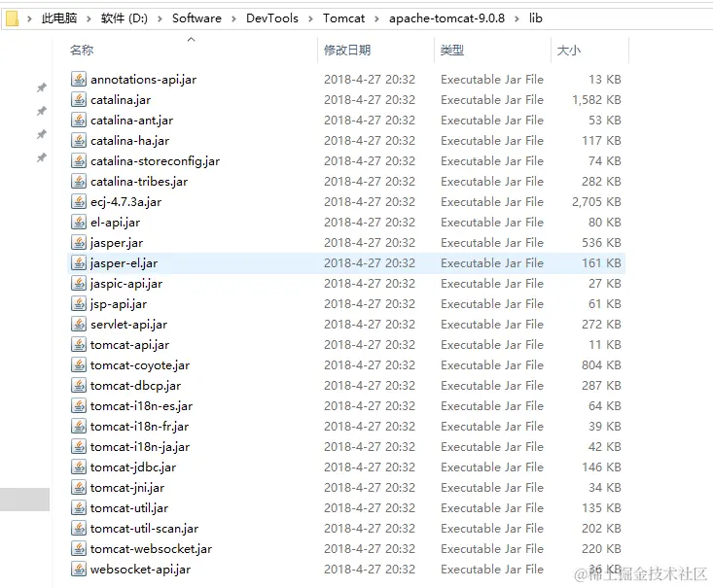The height and width of the screenshot is (588, 713).
Task: Click the ecj-4.7.3a.jar file icon
Action: click(79, 202)
